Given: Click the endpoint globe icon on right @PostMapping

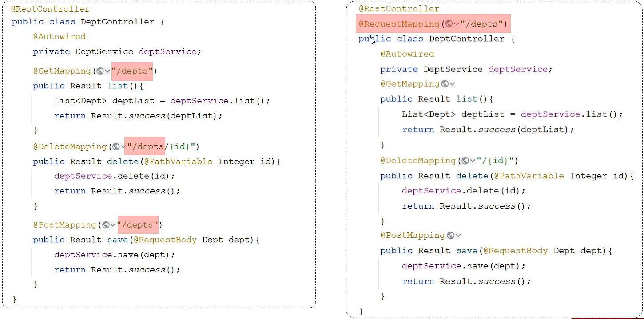Looking at the screenshot, I should 450,235.
